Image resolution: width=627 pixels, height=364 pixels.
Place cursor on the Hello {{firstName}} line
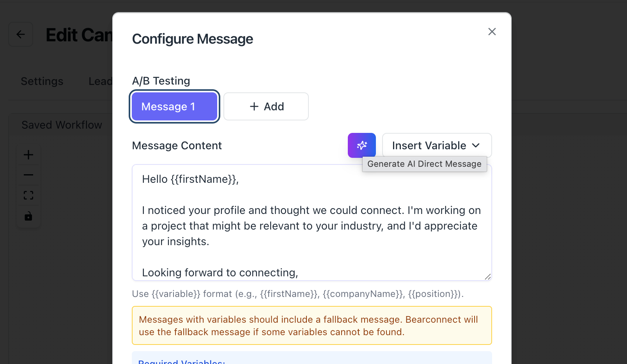pos(190,179)
